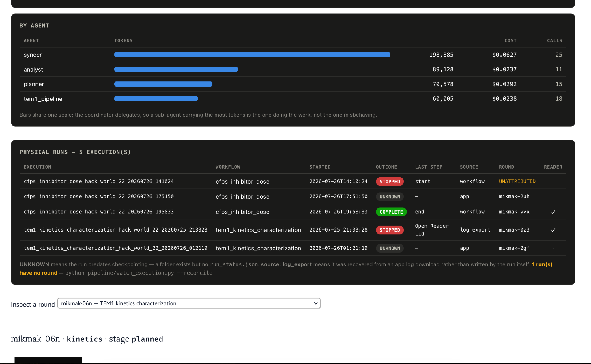Click the 'Open Reader Lid' last step cell
591x364 pixels.
coord(432,230)
